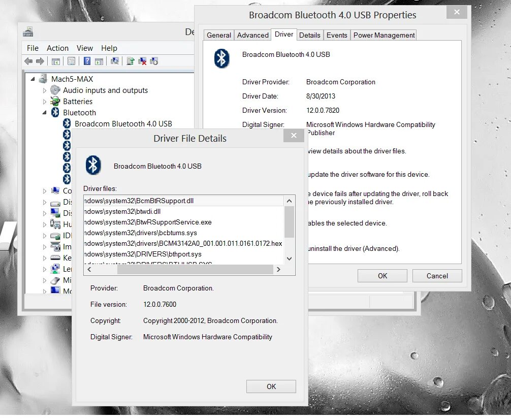Click the vertical scrollbar thumb in driver files

pos(289,222)
